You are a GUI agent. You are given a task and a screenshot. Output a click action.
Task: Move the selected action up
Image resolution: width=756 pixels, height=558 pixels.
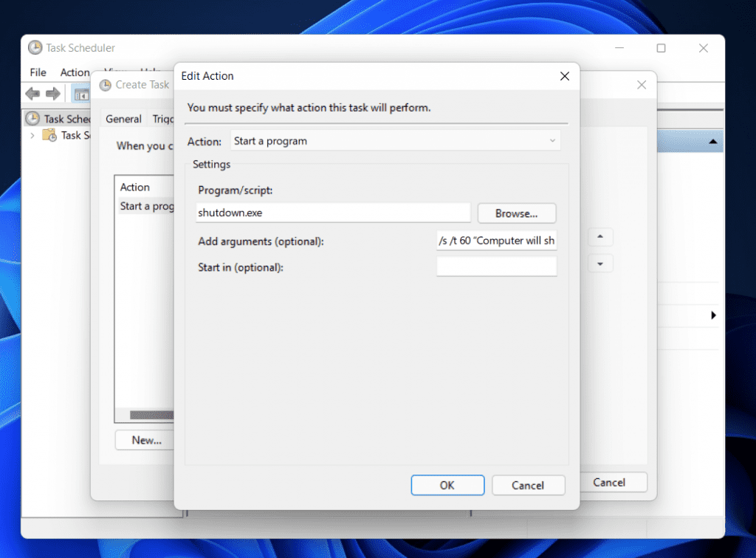[x=600, y=237]
